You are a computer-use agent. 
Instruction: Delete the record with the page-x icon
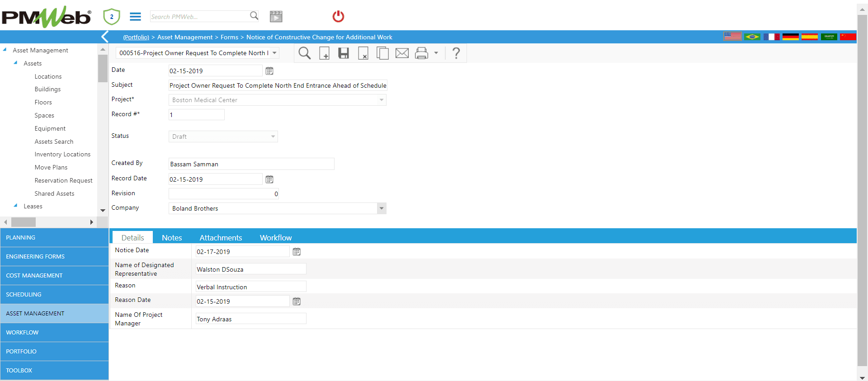click(363, 53)
